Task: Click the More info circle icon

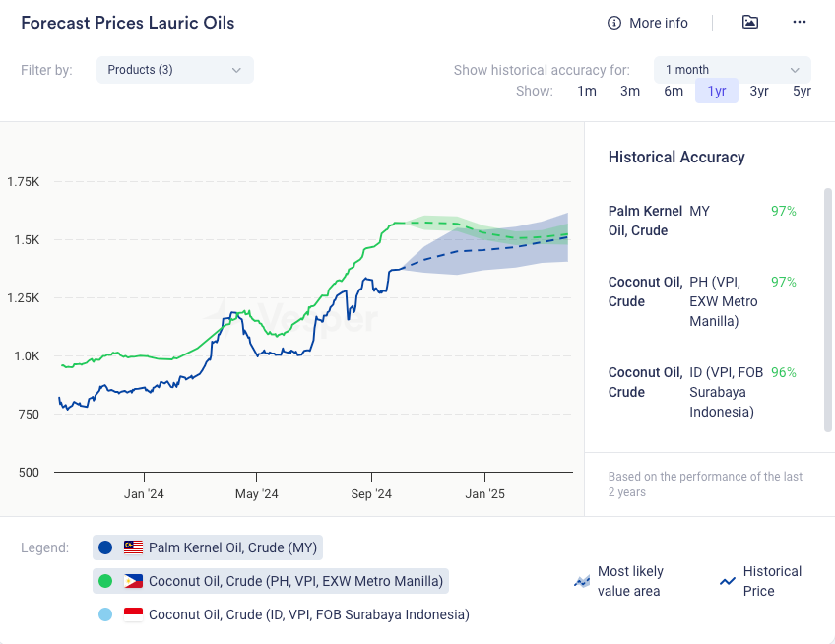Action: pyautogui.click(x=614, y=23)
